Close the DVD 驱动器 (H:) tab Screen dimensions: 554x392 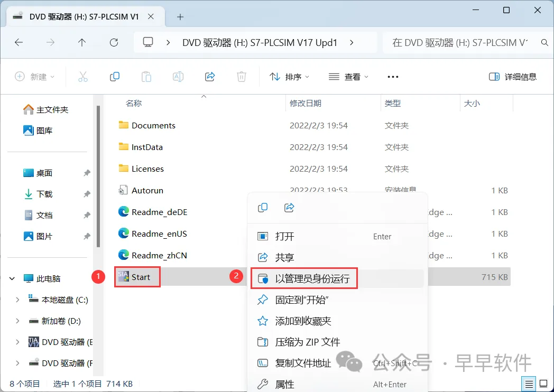point(151,16)
